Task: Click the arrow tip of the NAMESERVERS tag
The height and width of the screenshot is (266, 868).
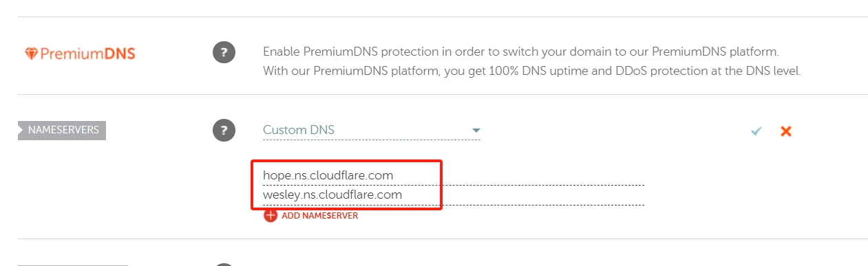Action: pyautogui.click(x=21, y=129)
